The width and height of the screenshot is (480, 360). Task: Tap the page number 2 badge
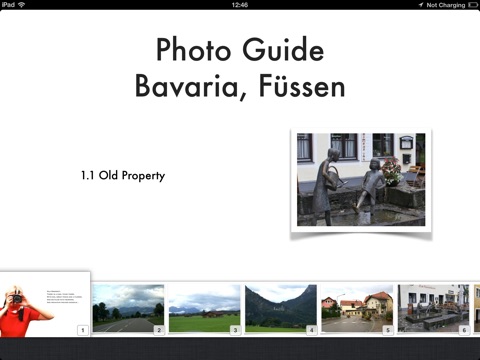(159, 330)
